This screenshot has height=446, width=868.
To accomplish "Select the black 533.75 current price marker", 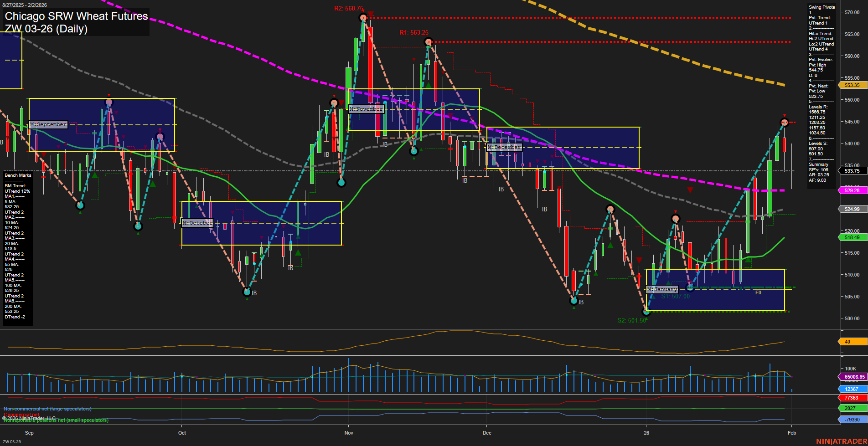I will pyautogui.click(x=852, y=171).
